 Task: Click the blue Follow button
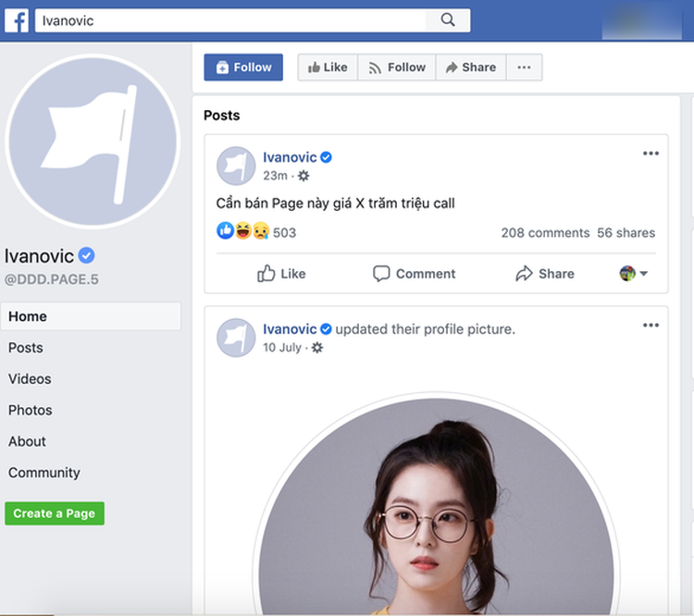click(x=243, y=68)
